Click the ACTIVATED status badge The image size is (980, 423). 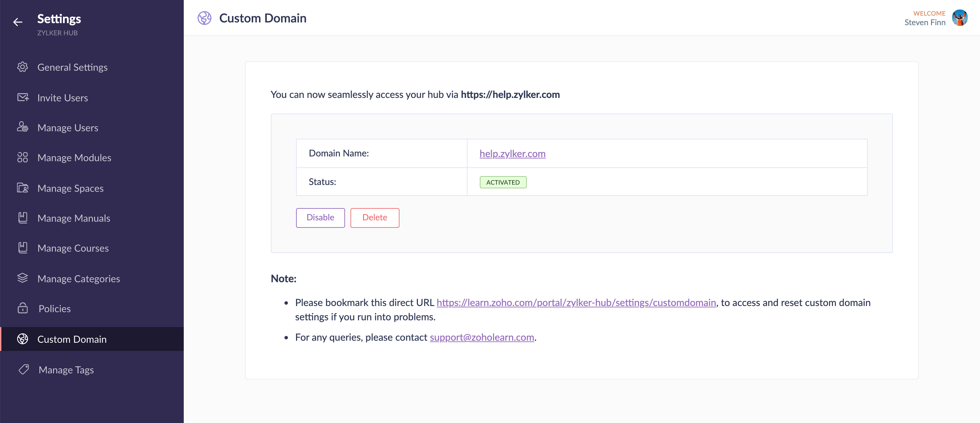(503, 182)
